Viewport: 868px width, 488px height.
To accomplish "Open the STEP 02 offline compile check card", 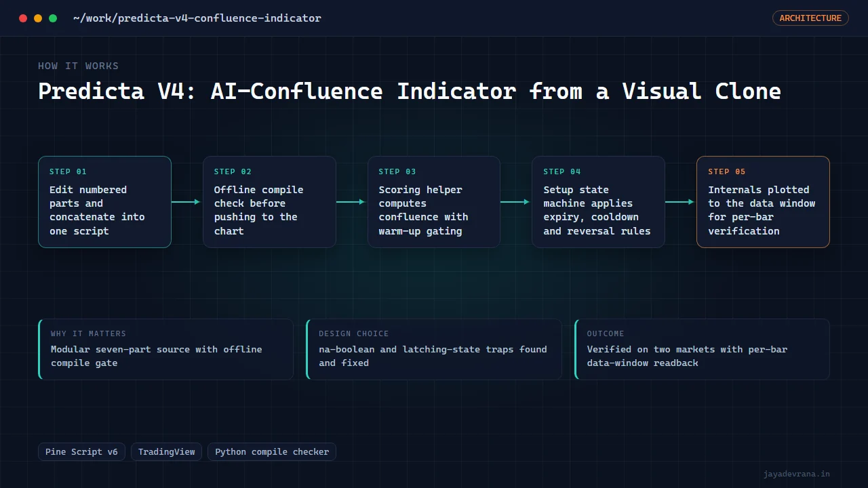I will (x=269, y=202).
